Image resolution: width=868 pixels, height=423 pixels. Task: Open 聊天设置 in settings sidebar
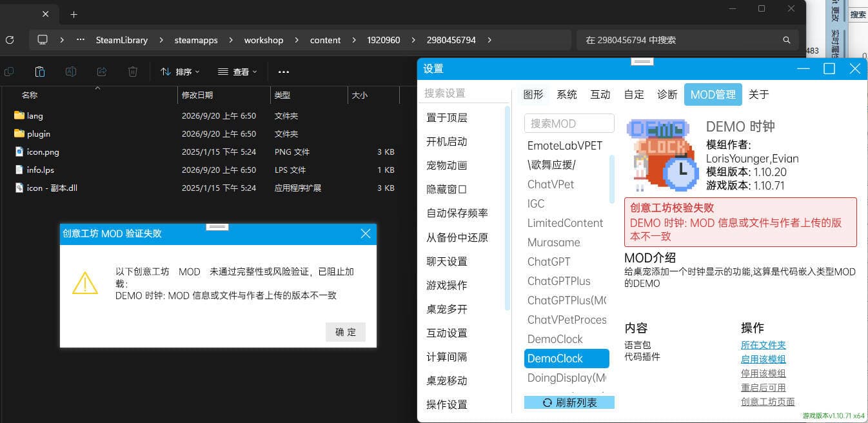click(447, 261)
